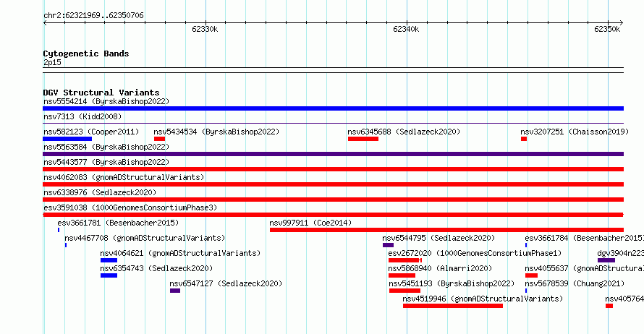Select the red bar under nsv5868940
Viewport: 644px width, 334px height.
pos(402,275)
